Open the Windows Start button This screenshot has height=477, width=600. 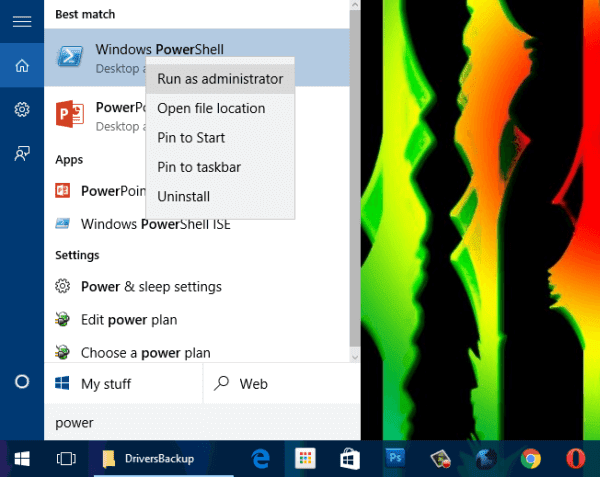22,458
